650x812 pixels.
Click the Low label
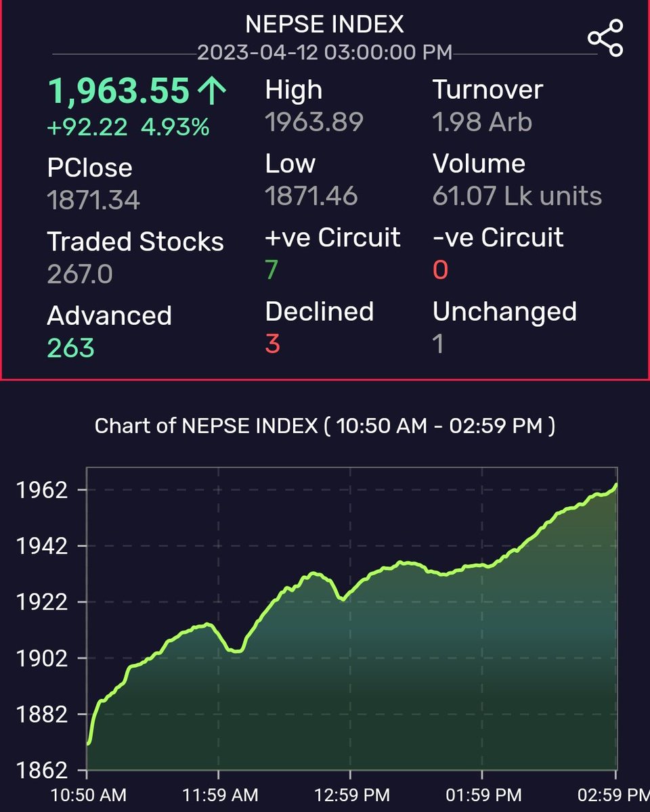click(x=290, y=164)
